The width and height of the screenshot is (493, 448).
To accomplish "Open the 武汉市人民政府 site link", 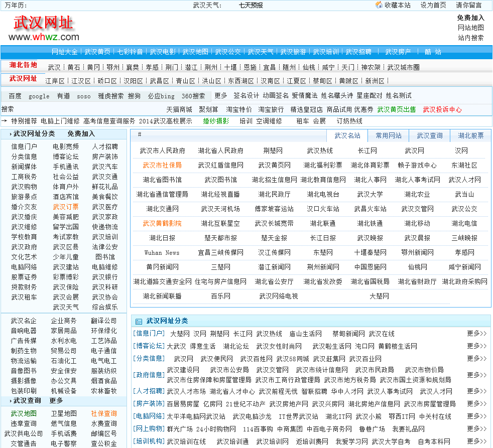I will tap(162, 151).
